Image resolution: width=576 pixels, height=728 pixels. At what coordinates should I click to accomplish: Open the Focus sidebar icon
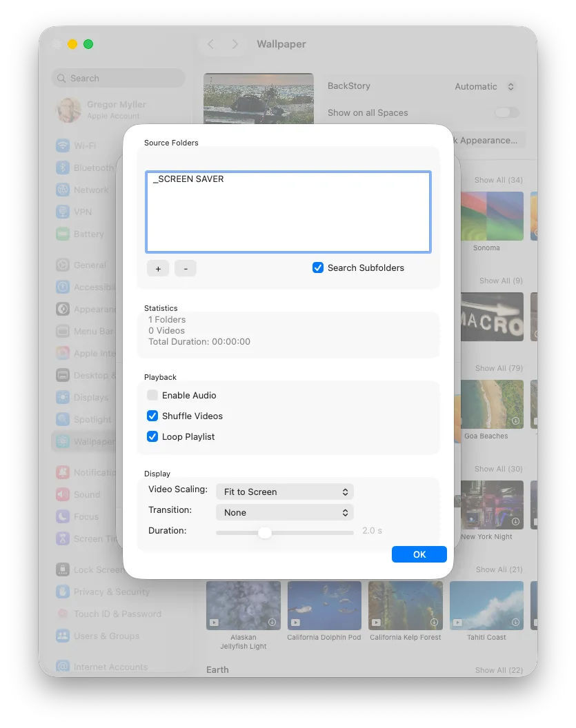click(x=63, y=516)
